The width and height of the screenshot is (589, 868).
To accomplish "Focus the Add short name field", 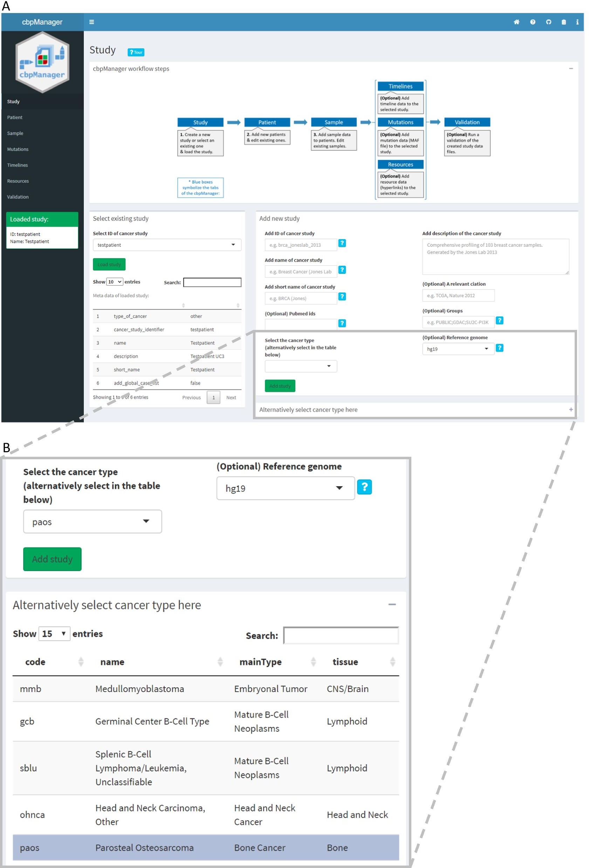I will tap(301, 298).
